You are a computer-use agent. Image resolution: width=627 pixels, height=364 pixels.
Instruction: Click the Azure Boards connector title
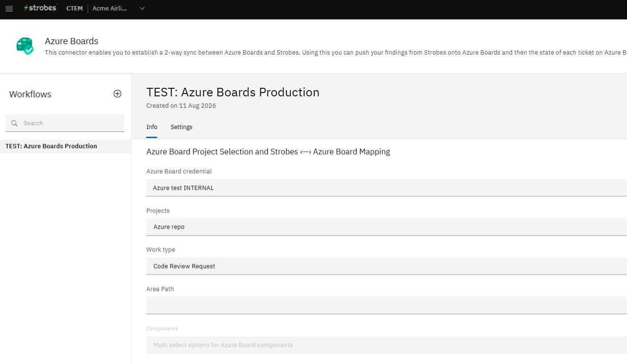(71, 41)
